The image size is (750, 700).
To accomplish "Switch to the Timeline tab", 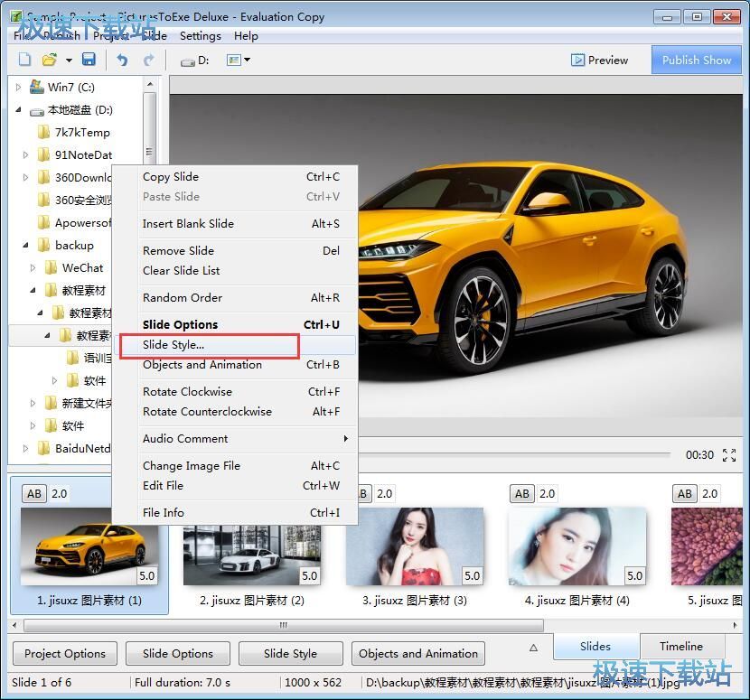I will [x=680, y=647].
